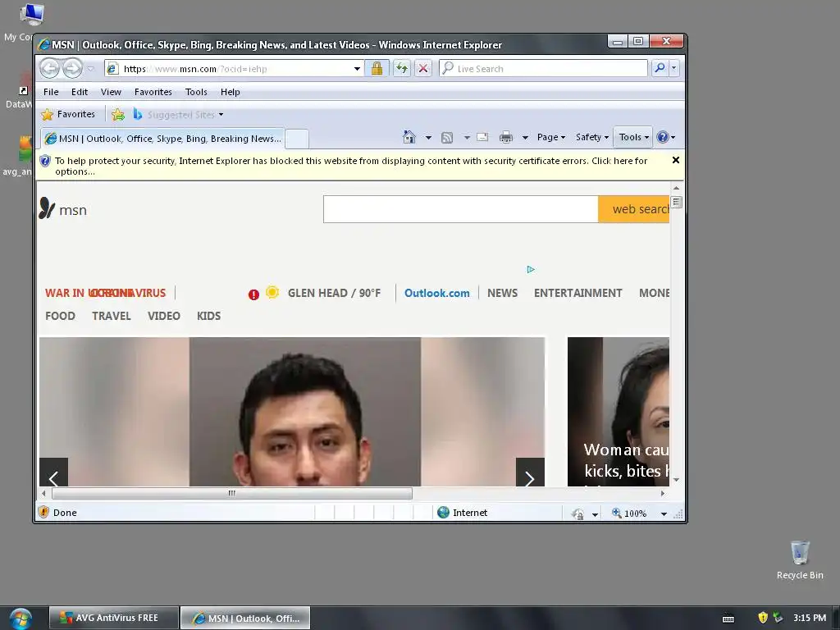Stop page loading with red X icon
Image resolution: width=840 pixels, height=630 pixels.
point(423,69)
